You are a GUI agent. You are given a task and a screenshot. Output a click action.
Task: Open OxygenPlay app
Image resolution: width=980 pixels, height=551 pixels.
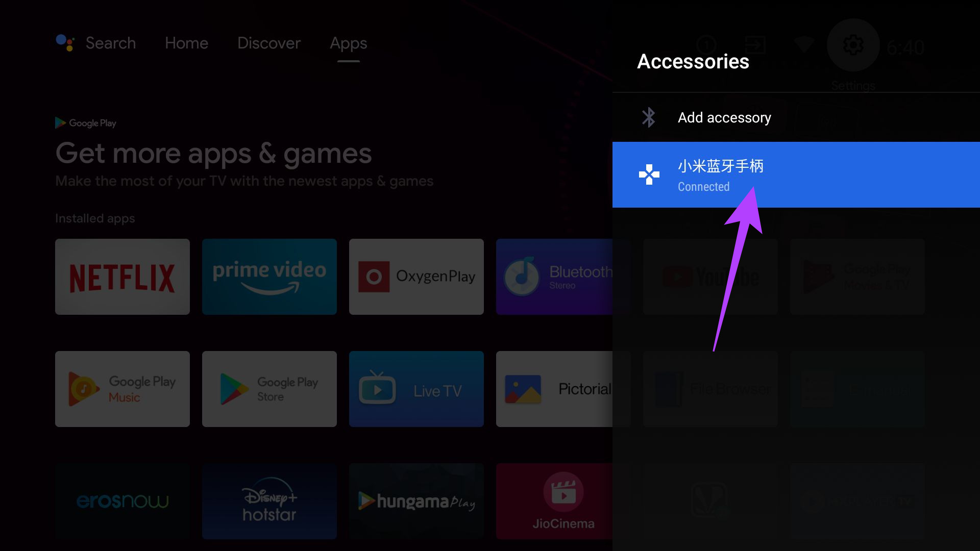pos(416,277)
